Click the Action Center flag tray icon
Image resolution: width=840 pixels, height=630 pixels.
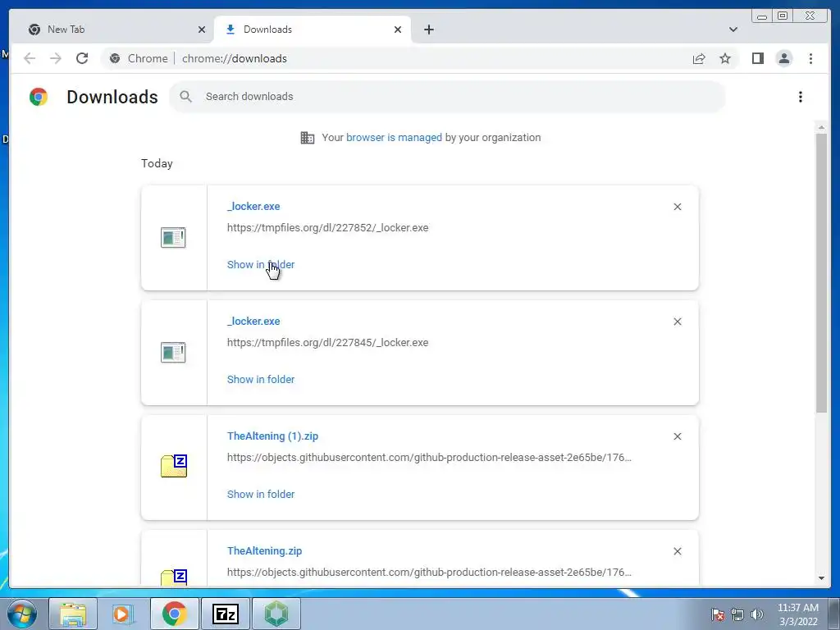tap(718, 615)
